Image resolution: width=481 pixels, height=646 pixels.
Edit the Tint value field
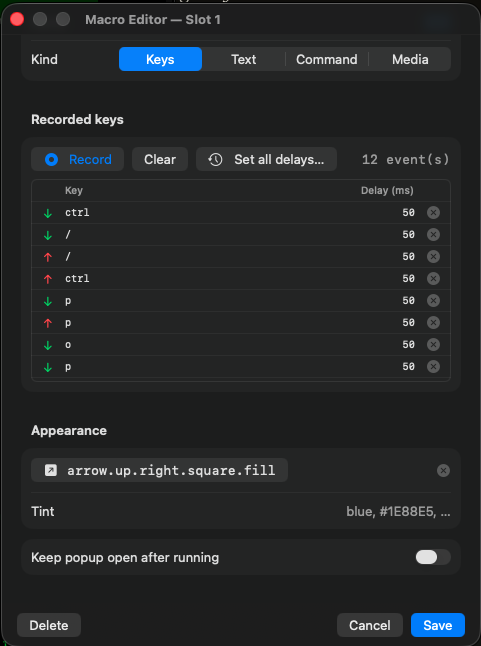398,512
